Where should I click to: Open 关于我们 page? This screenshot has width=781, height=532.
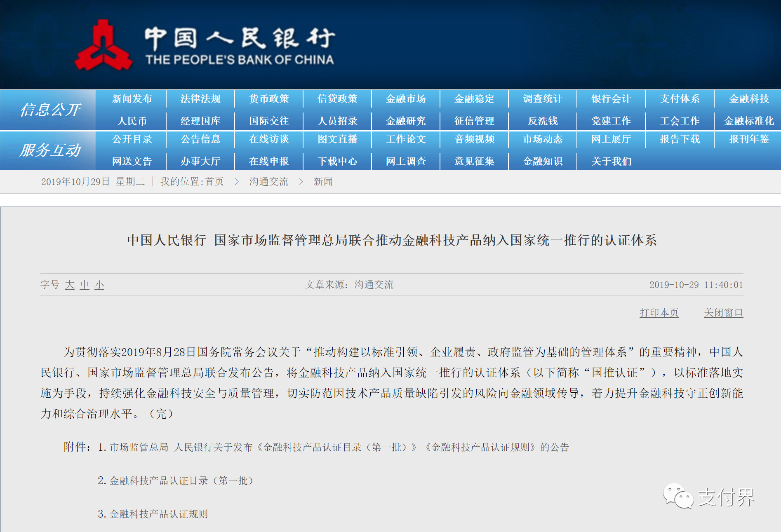(611, 162)
